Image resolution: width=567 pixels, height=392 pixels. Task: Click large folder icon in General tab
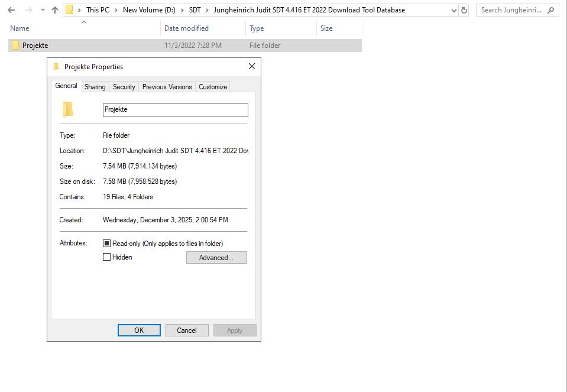point(67,109)
